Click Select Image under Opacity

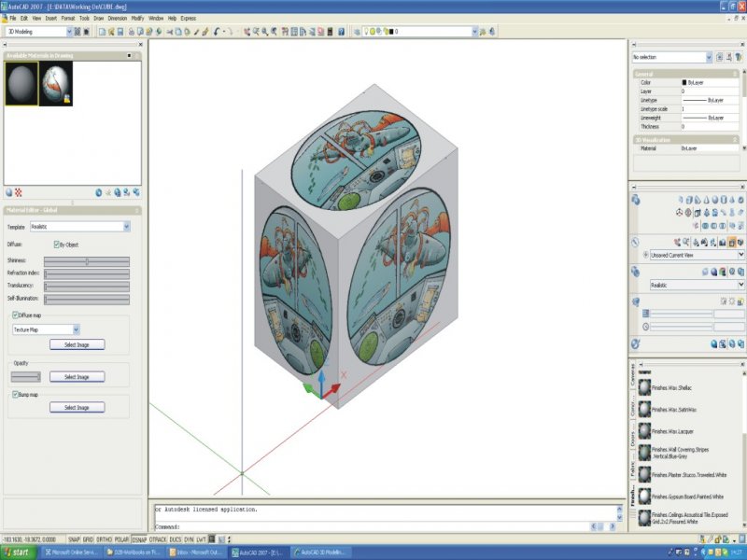click(78, 377)
